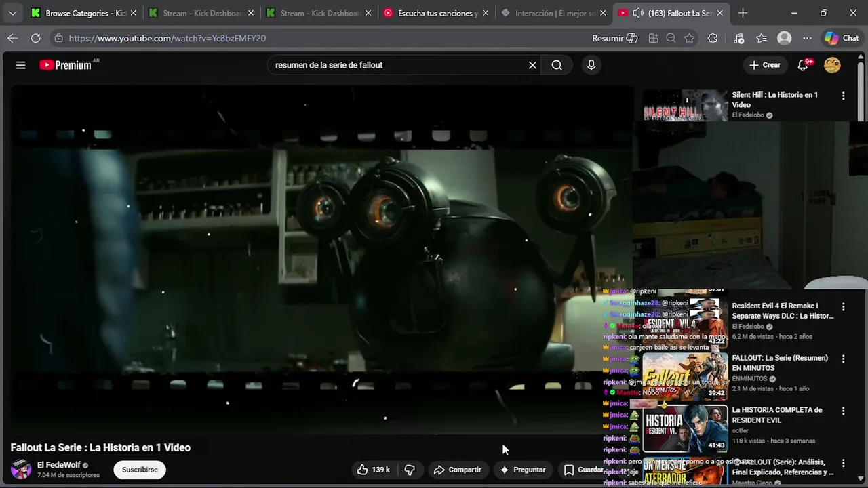Open the favorites list icon
868x488 pixels.
coord(762,38)
